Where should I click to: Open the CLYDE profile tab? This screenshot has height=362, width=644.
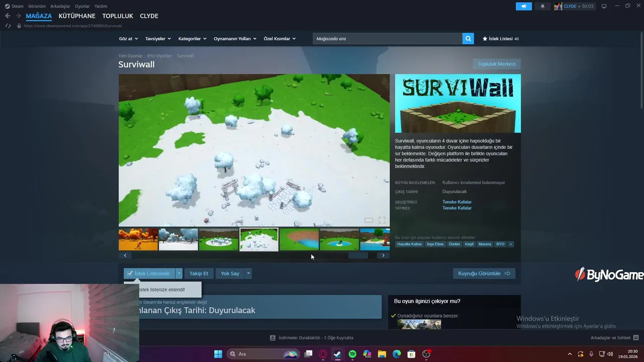pyautogui.click(x=149, y=16)
